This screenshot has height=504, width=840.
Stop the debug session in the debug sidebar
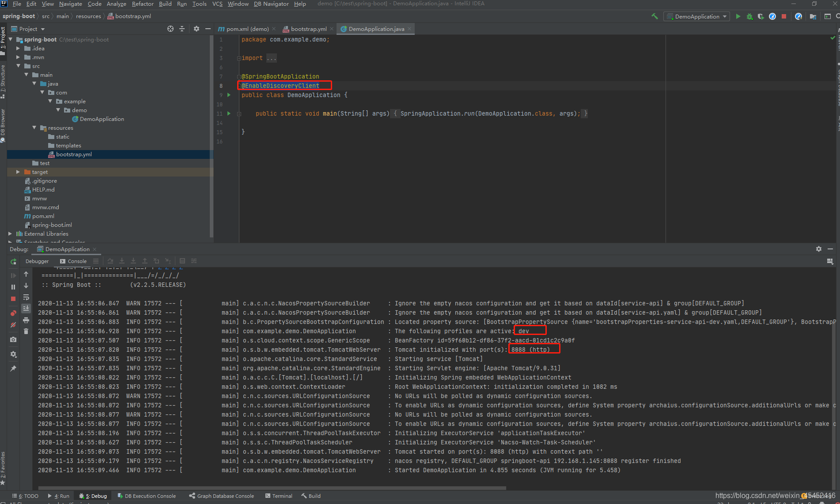[x=13, y=299]
